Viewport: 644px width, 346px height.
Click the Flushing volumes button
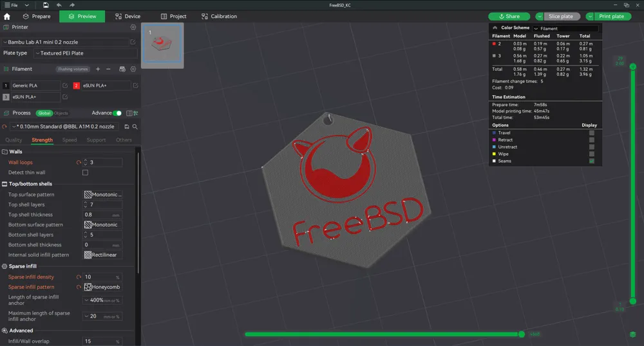click(73, 69)
